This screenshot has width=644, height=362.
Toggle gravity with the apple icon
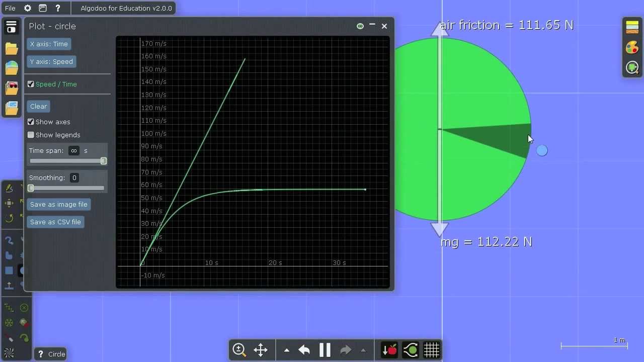389,350
